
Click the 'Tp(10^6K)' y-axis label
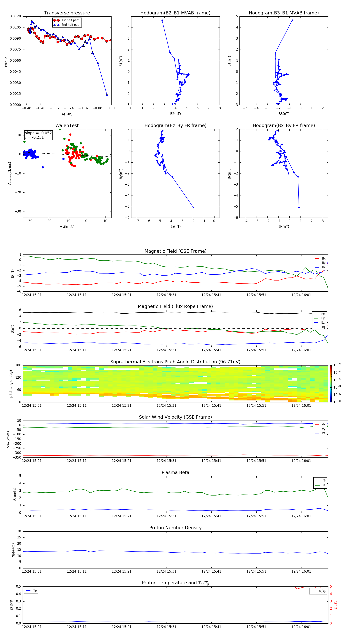[x=11, y=605]
